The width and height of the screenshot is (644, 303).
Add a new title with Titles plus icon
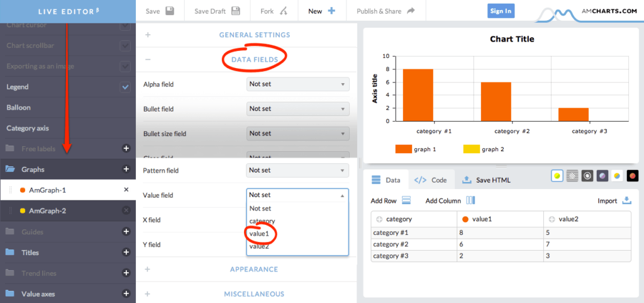pyautogui.click(x=126, y=252)
